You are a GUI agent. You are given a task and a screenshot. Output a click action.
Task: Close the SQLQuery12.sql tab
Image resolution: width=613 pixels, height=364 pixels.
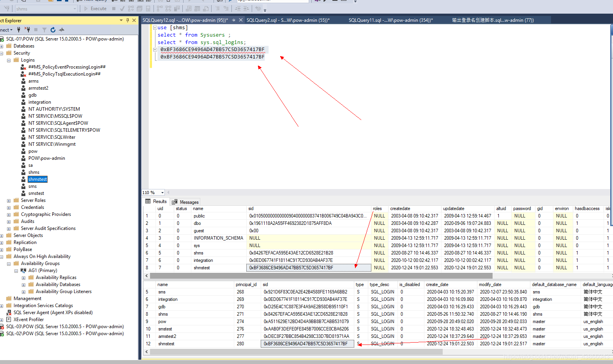(240, 20)
